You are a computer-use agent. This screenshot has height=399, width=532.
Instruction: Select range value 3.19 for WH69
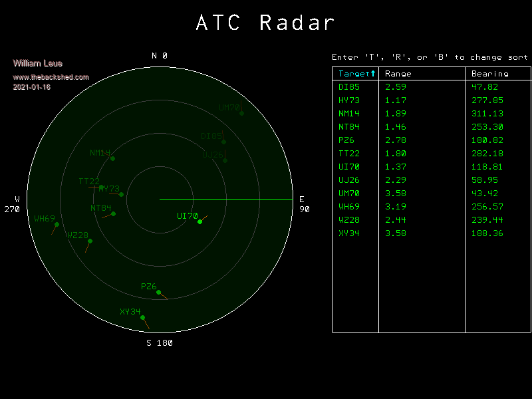(x=395, y=207)
